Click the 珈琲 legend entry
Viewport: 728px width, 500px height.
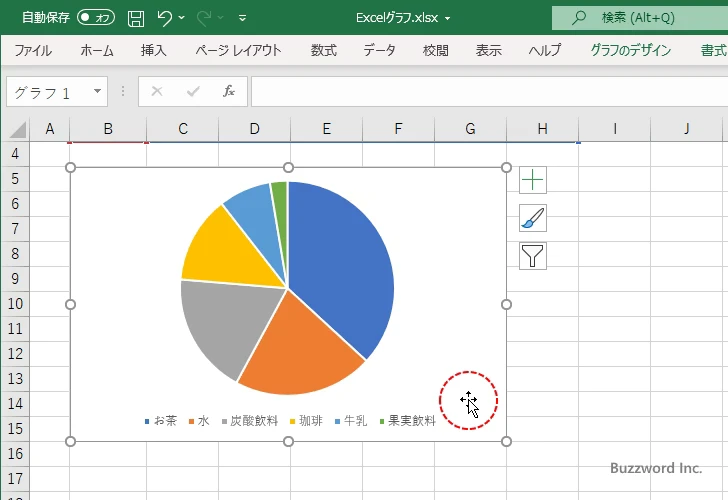(x=306, y=421)
